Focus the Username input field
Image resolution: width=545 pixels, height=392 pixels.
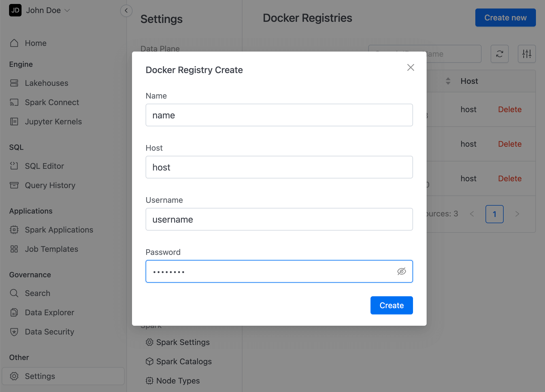279,219
